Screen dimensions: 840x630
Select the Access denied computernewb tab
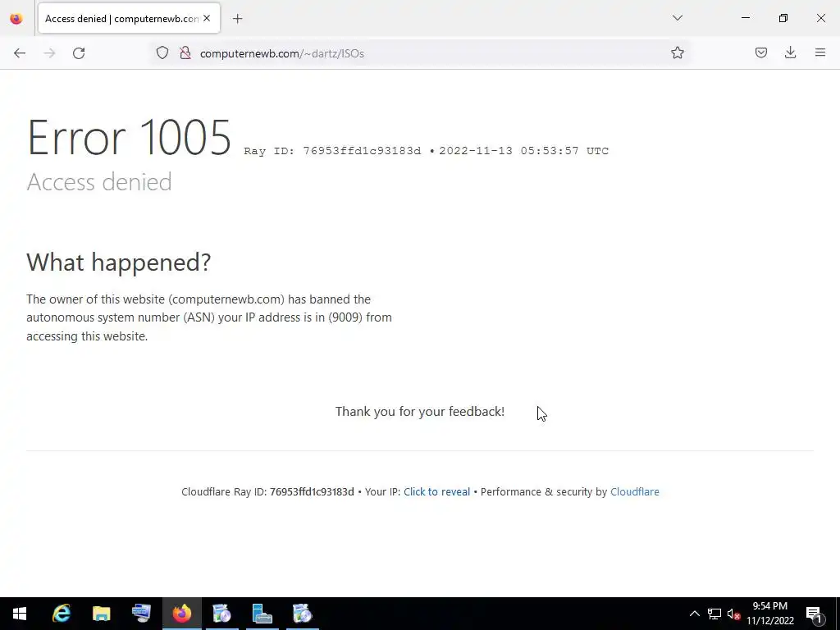pyautogui.click(x=129, y=19)
